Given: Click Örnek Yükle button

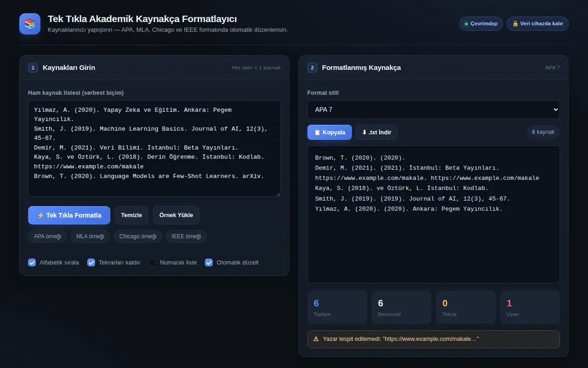Looking at the screenshot, I should (x=176, y=215).
